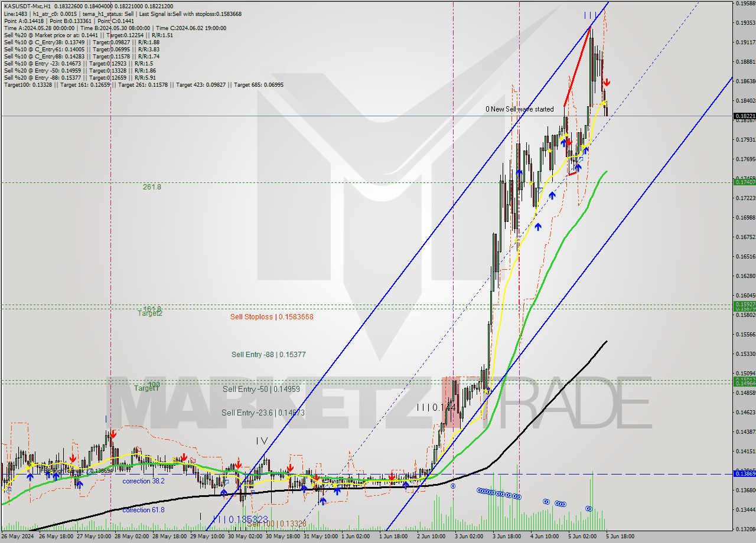Viewport: 756px width, 543px height.
Task: Click the '31 May 10:00' time label
Action: coord(320,537)
